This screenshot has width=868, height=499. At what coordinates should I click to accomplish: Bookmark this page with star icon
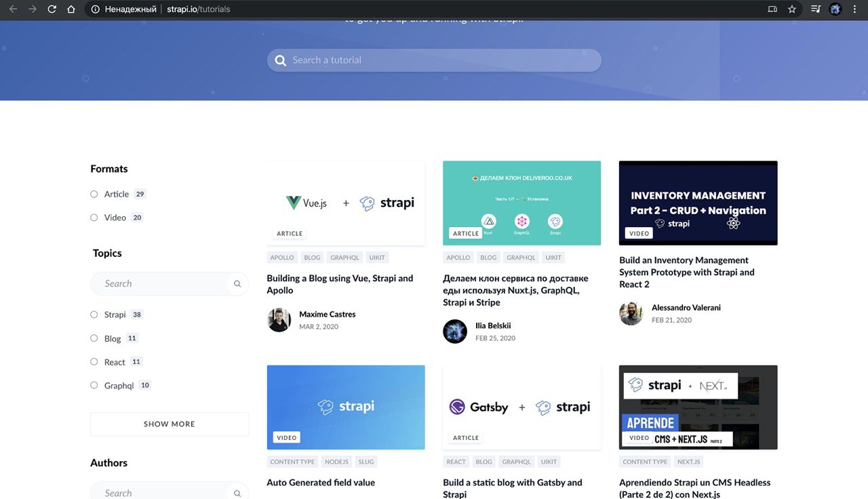[792, 9]
